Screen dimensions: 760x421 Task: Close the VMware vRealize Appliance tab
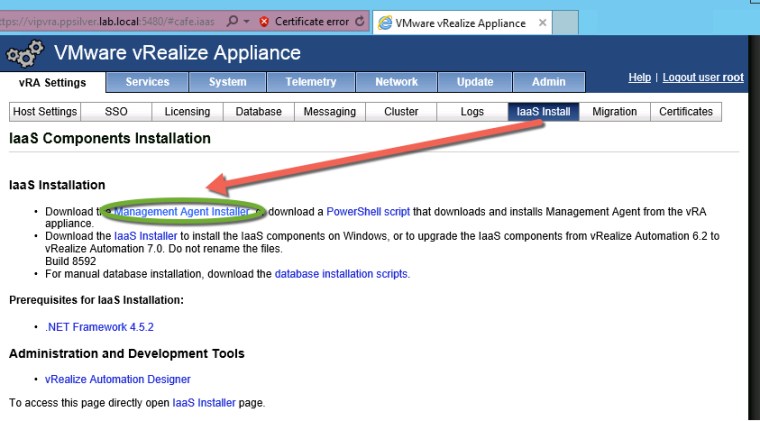click(x=543, y=22)
